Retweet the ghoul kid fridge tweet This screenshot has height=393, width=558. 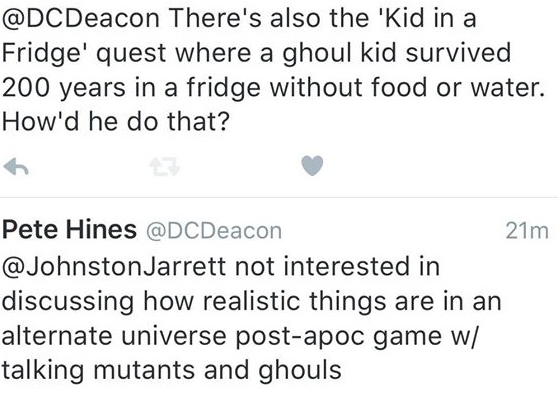164,167
